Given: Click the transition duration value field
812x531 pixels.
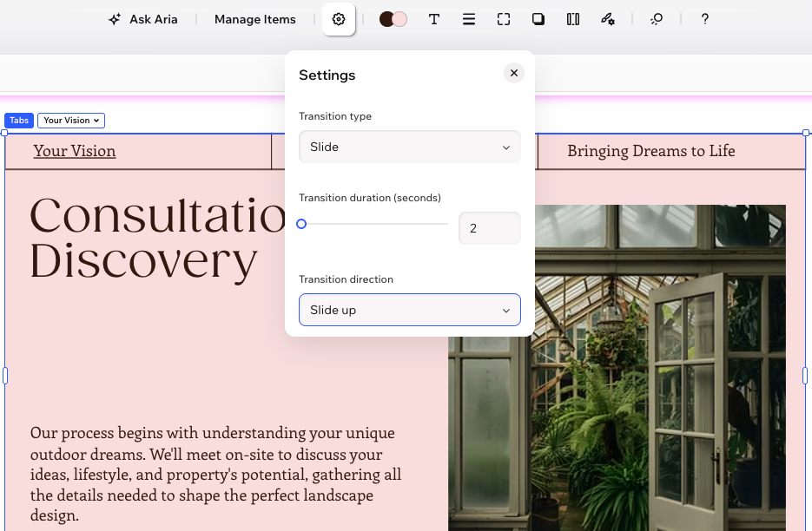Looking at the screenshot, I should [490, 228].
